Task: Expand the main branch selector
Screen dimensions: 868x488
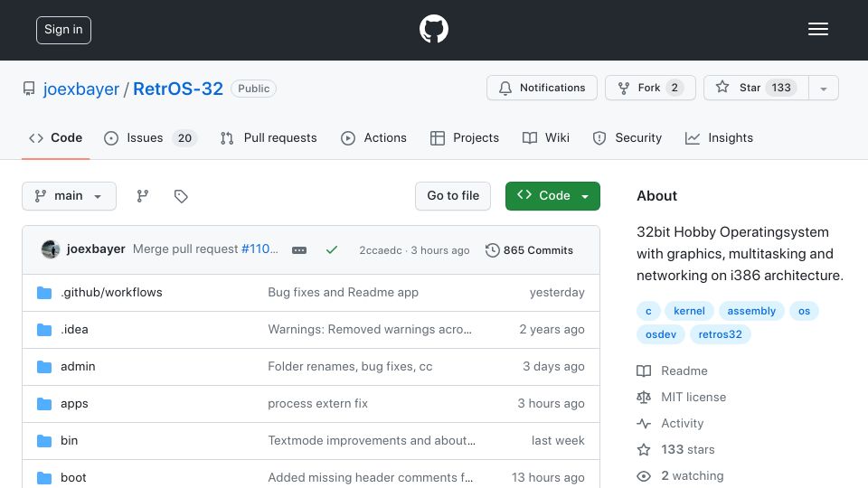Action: tap(70, 196)
